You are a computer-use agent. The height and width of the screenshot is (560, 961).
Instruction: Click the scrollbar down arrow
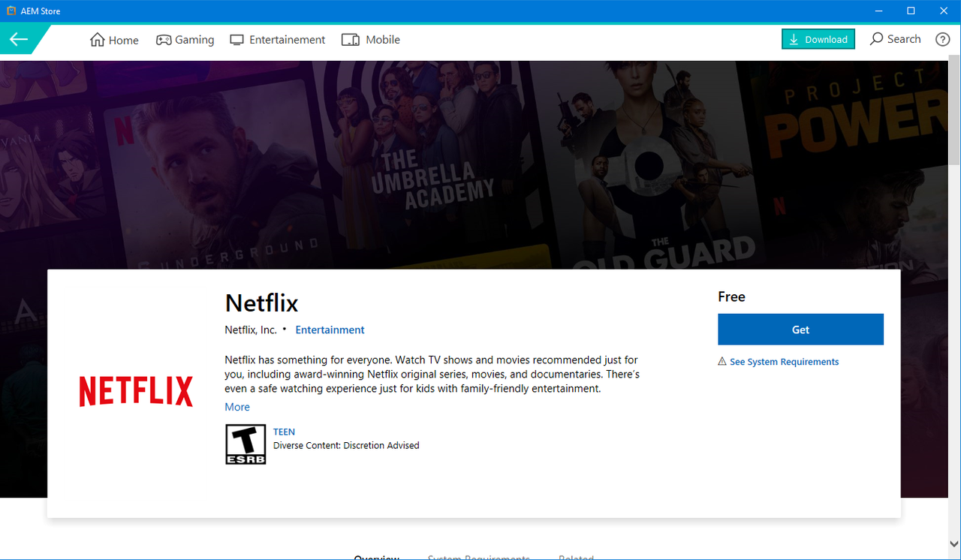[x=954, y=543]
